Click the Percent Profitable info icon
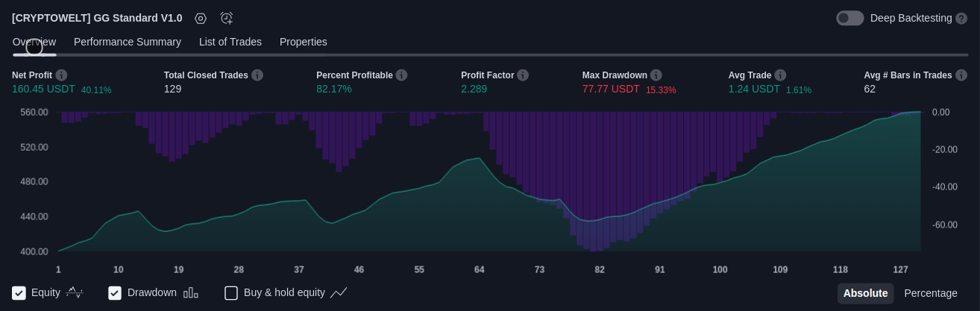The image size is (980, 311). click(401, 75)
